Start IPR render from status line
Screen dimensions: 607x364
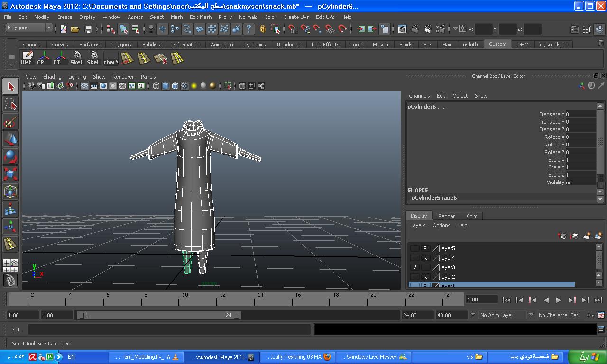pos(427,29)
